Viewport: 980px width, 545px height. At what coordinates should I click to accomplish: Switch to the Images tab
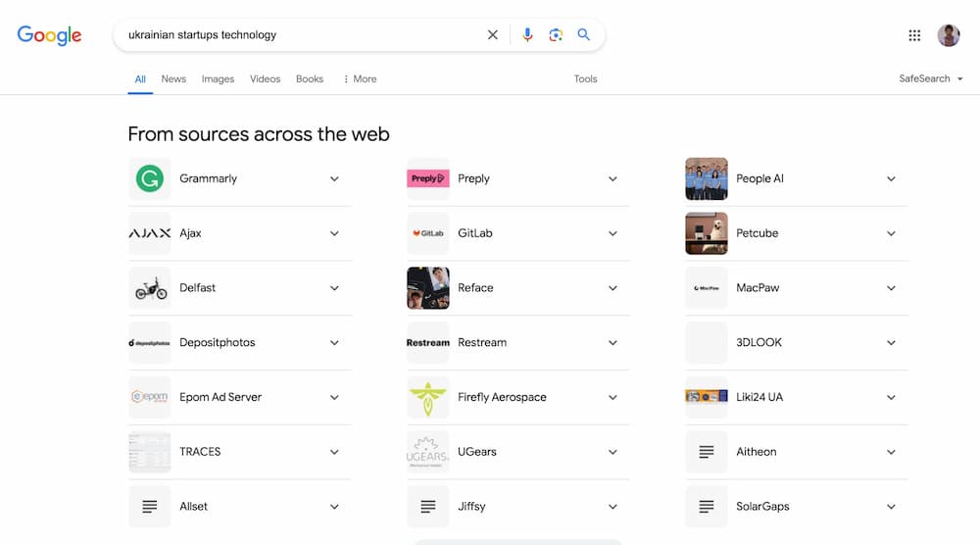[218, 78]
